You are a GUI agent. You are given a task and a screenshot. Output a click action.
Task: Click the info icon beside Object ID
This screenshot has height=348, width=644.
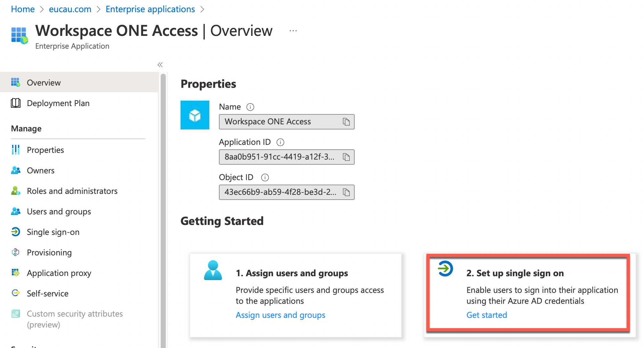265,178
